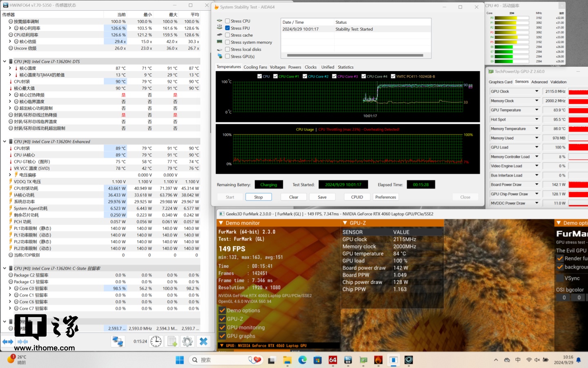Enable the Stress CPU checkbox
Screen dimensions: 588x368
[x=227, y=21]
